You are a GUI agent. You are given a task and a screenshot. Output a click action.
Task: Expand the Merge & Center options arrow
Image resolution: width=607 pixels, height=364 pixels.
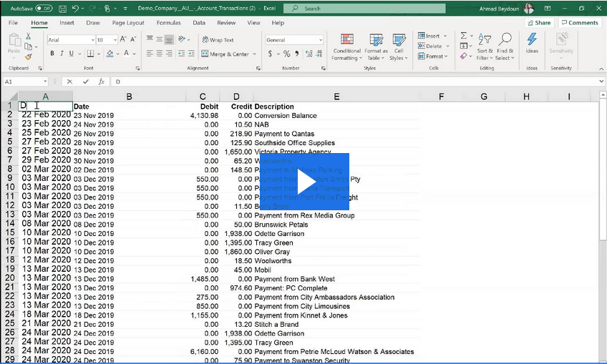click(254, 54)
